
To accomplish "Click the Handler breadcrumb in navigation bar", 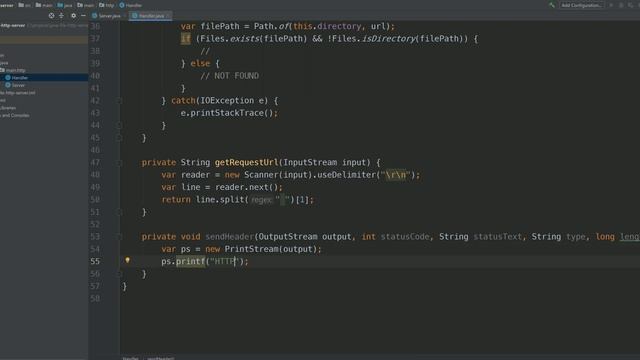I will (131, 5).
